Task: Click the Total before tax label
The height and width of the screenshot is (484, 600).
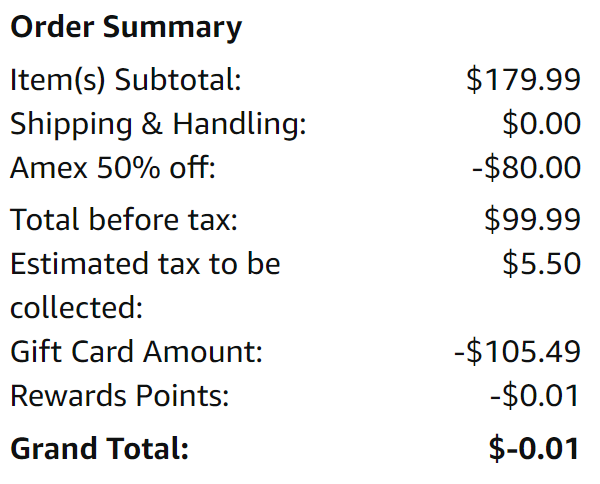Action: pyautogui.click(x=124, y=219)
